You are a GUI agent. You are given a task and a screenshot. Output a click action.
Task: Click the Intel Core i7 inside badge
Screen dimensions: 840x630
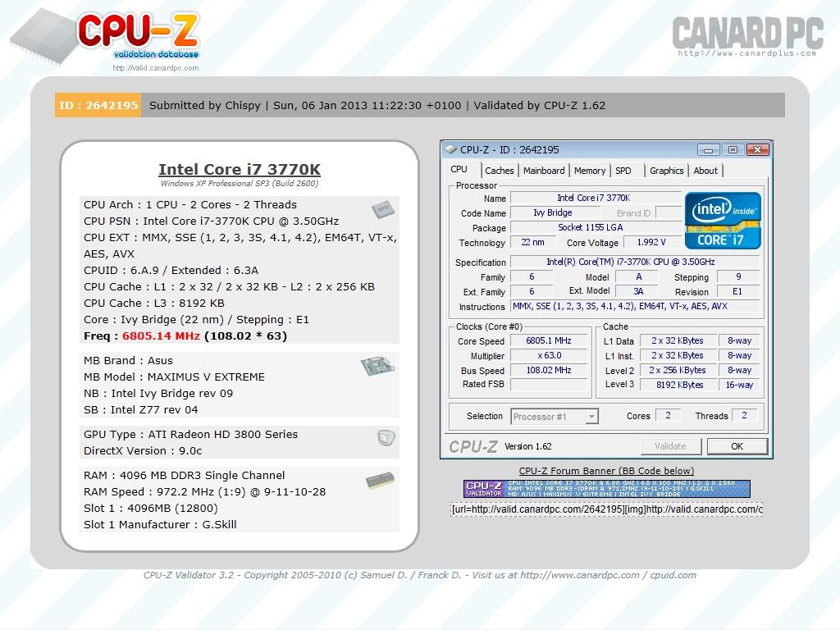[x=723, y=221]
